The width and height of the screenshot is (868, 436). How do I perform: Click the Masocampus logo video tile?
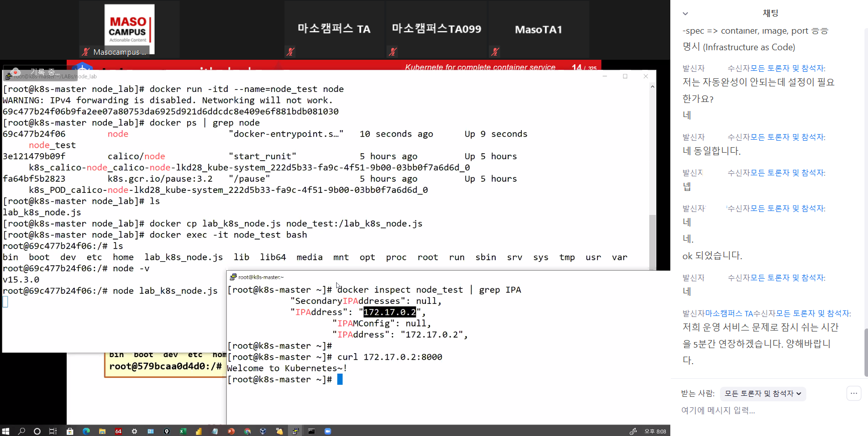[129, 29]
